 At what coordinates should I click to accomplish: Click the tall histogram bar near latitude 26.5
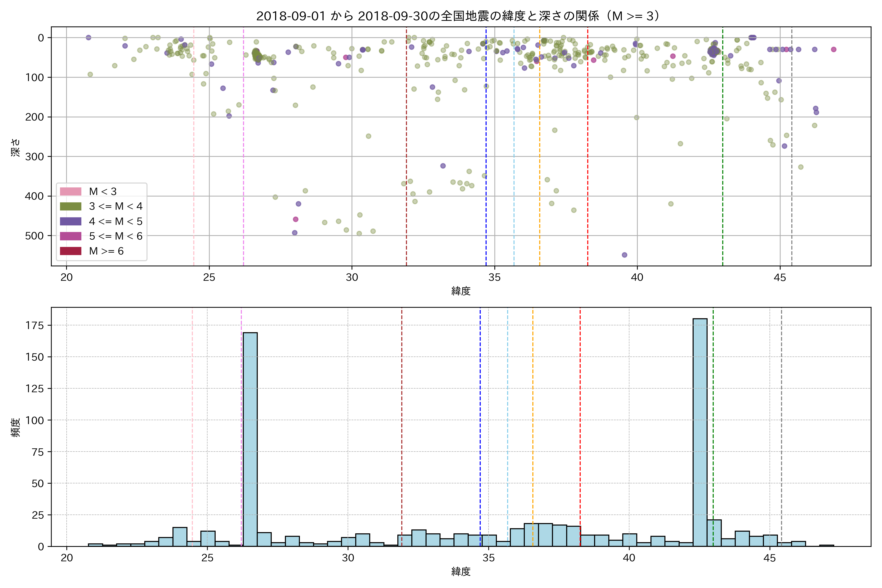click(x=250, y=439)
